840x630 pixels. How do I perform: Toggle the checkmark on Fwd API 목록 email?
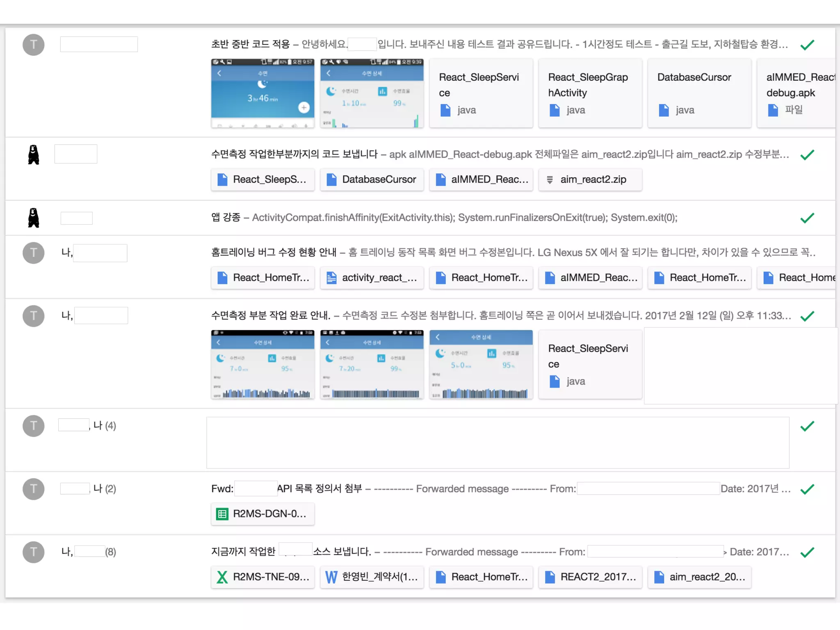coord(807,489)
